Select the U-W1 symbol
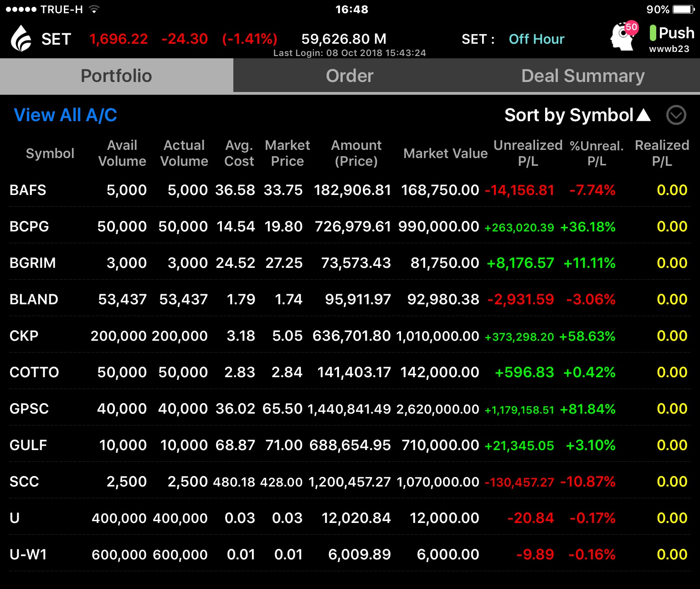 click(x=28, y=554)
